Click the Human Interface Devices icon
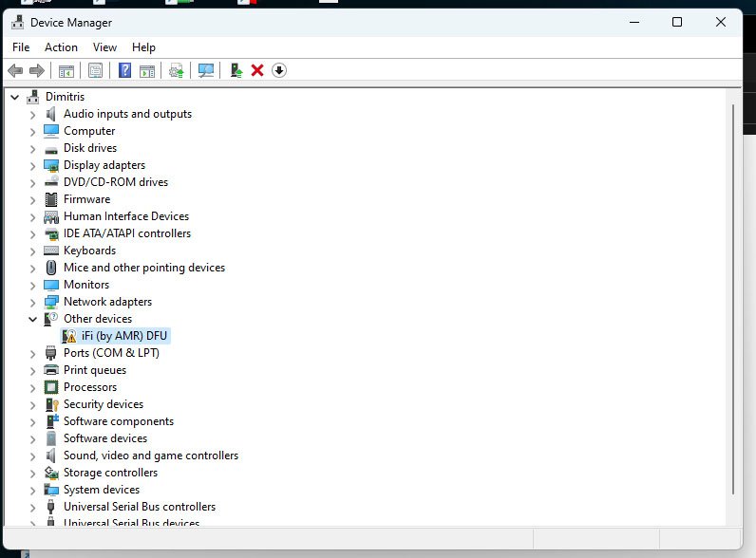The width and height of the screenshot is (756, 558). pos(51,216)
